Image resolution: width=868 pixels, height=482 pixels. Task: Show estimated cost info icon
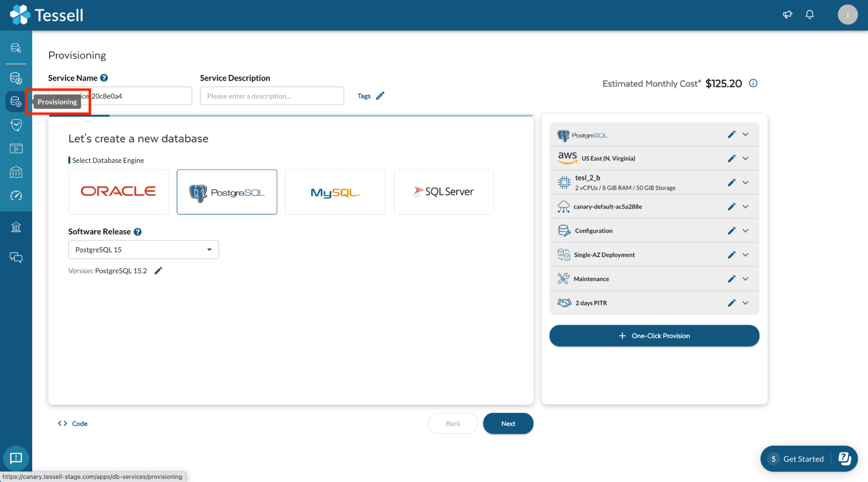(753, 83)
